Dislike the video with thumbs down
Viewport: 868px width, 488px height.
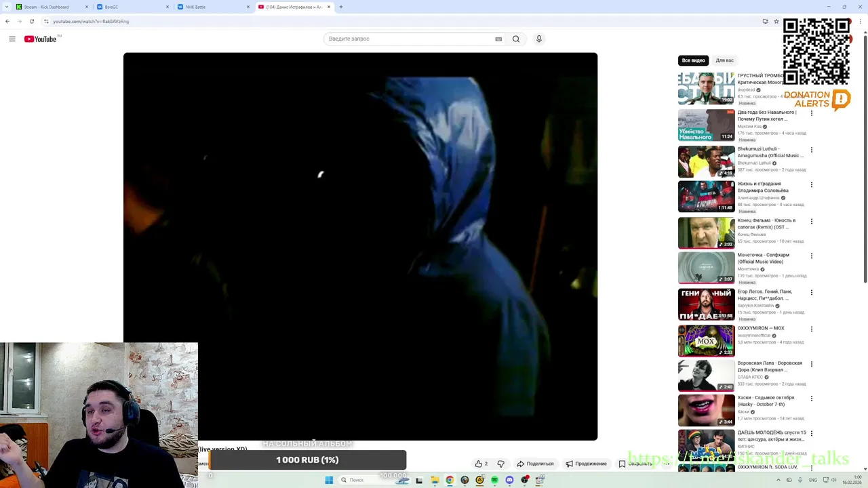[501, 464]
